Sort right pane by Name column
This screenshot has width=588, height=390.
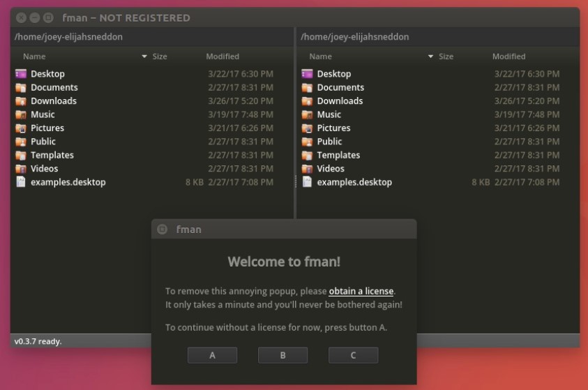tap(320, 57)
